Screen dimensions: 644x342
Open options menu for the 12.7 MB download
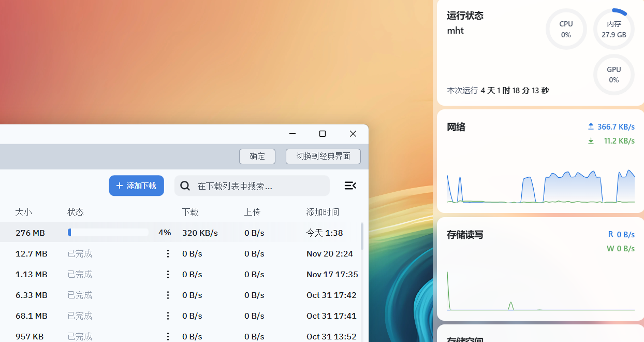(x=167, y=253)
